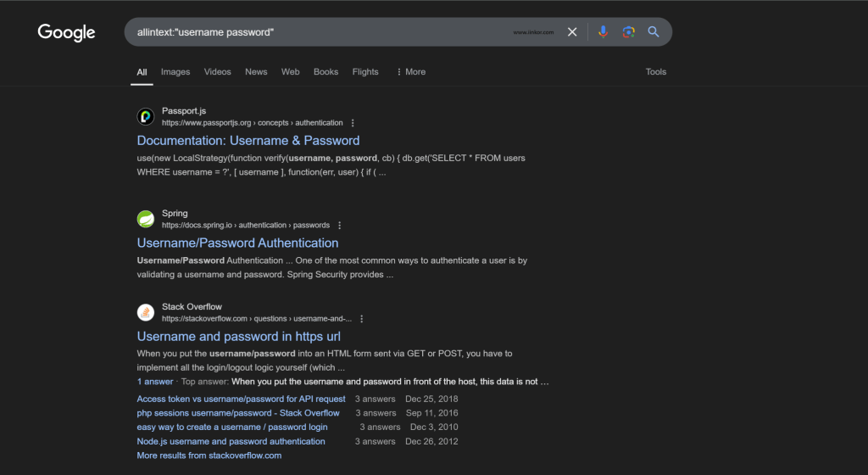This screenshot has height=475, width=868.
Task: Click the docs.spring.io breadcrumb URL
Action: tap(246, 226)
